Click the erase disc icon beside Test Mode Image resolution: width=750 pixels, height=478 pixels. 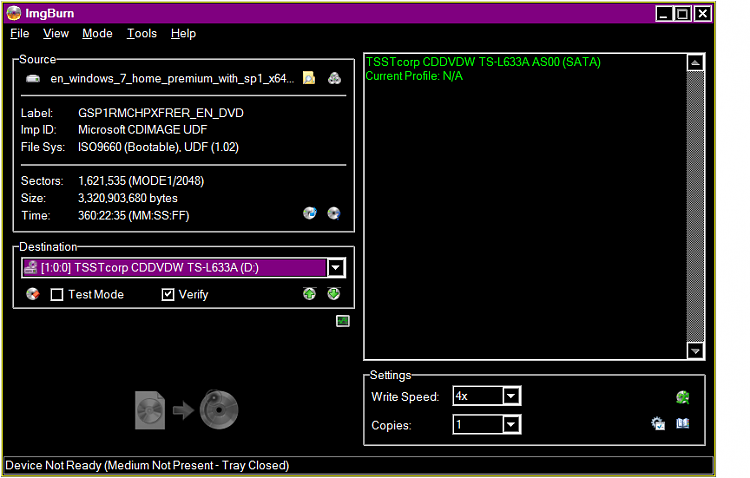[x=33, y=294]
